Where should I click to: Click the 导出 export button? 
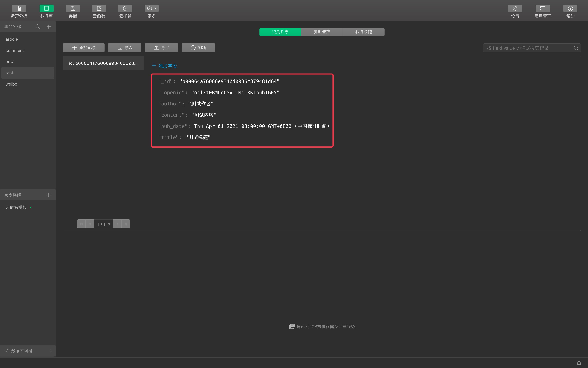(x=161, y=48)
